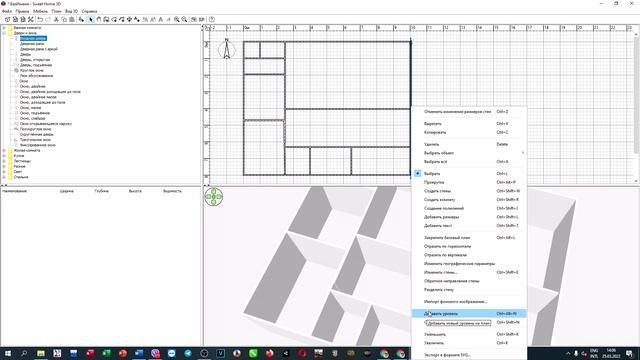Open the Выбрать объект submenu

(x=469, y=153)
